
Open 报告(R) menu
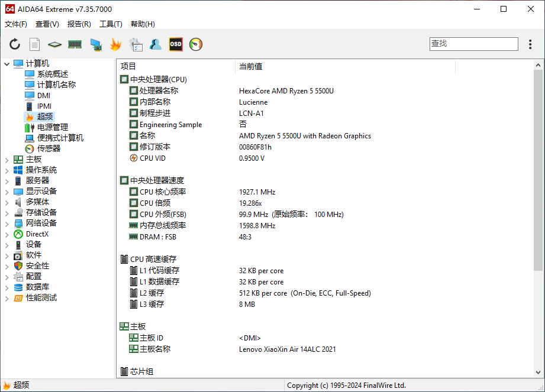pyautogui.click(x=79, y=24)
